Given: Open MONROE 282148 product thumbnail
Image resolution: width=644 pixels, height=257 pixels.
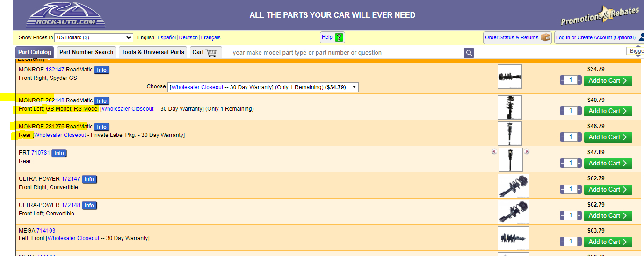Looking at the screenshot, I should point(510,107).
